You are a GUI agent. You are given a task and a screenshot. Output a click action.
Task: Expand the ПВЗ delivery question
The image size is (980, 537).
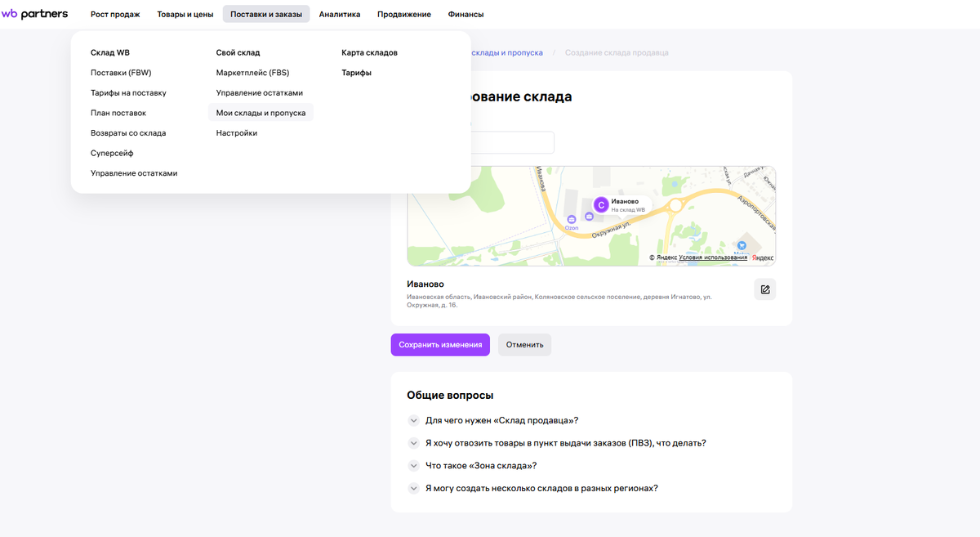pos(557,443)
